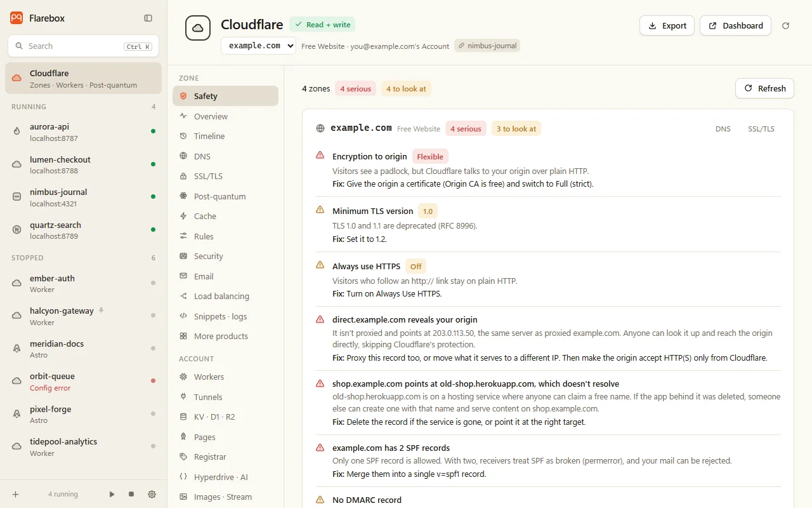Screen dimensions: 812x508
Task: Start all with the play icon
Action: [112, 494]
